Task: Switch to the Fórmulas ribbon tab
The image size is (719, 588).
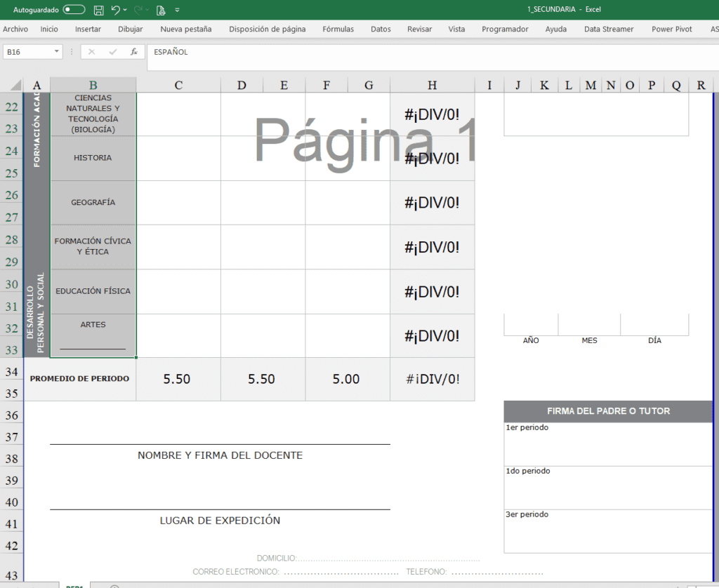Action: pos(338,29)
